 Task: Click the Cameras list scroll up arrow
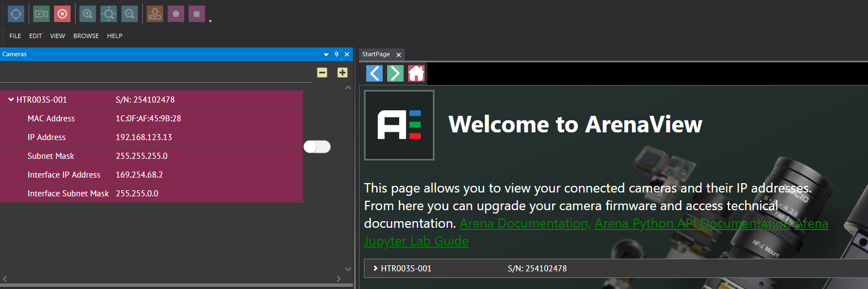(348, 88)
